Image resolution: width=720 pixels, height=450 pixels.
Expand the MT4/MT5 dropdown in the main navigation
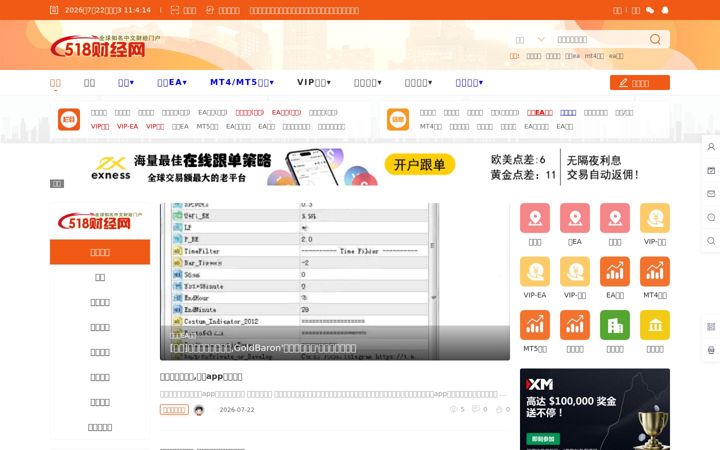tap(242, 82)
